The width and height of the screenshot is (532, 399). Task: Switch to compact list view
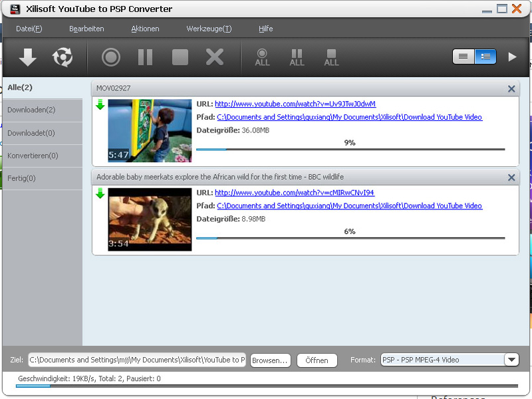tap(464, 57)
